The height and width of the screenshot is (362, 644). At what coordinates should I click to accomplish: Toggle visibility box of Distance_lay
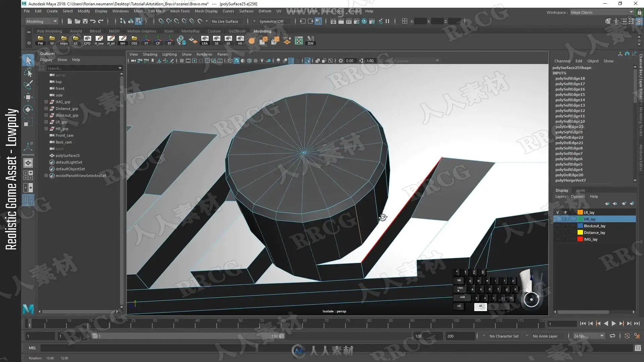[557, 233]
